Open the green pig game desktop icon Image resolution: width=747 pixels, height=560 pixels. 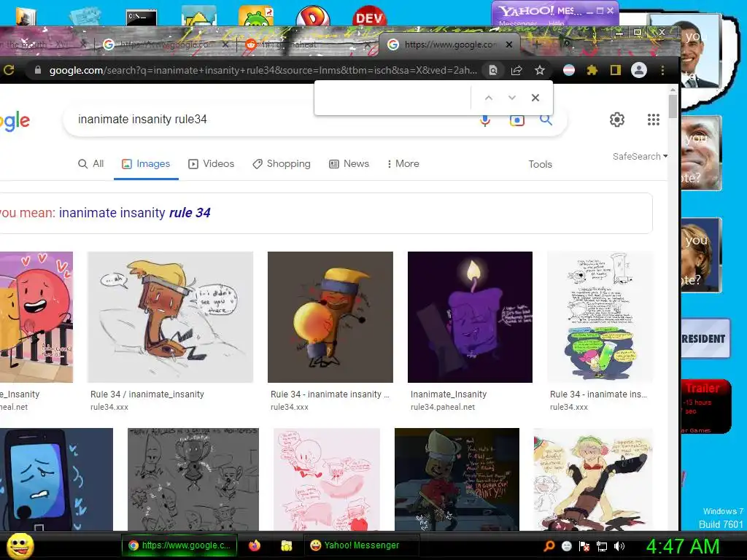click(x=256, y=16)
